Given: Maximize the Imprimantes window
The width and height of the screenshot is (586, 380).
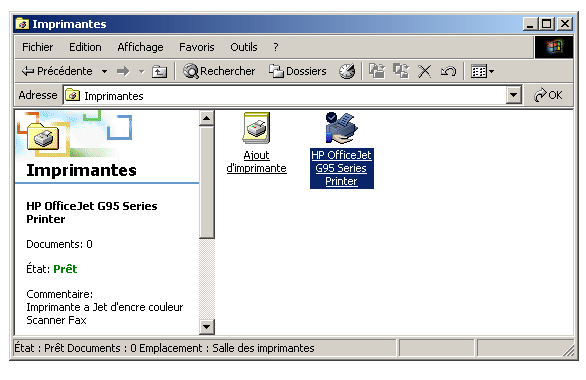Looking at the screenshot, I should 546,24.
